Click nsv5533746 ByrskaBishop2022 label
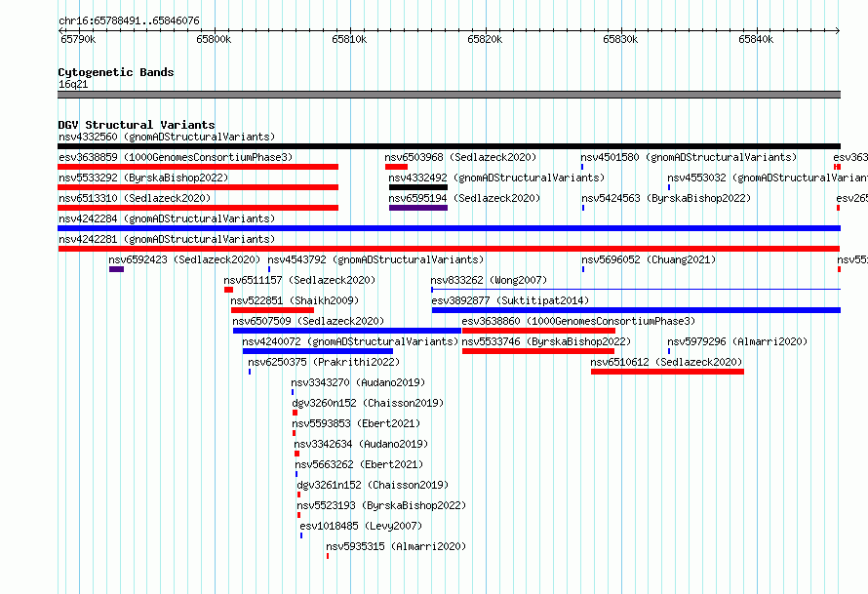868x594 pixels. [x=546, y=341]
